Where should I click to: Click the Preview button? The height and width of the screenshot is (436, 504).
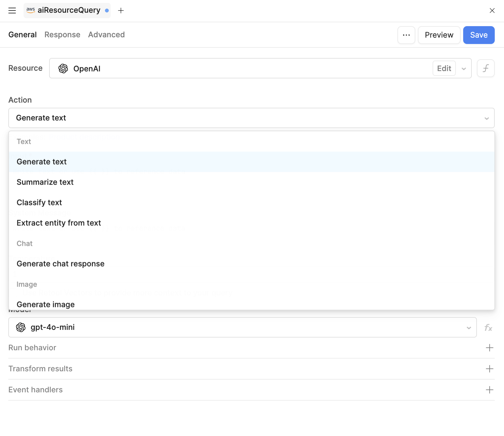439,35
